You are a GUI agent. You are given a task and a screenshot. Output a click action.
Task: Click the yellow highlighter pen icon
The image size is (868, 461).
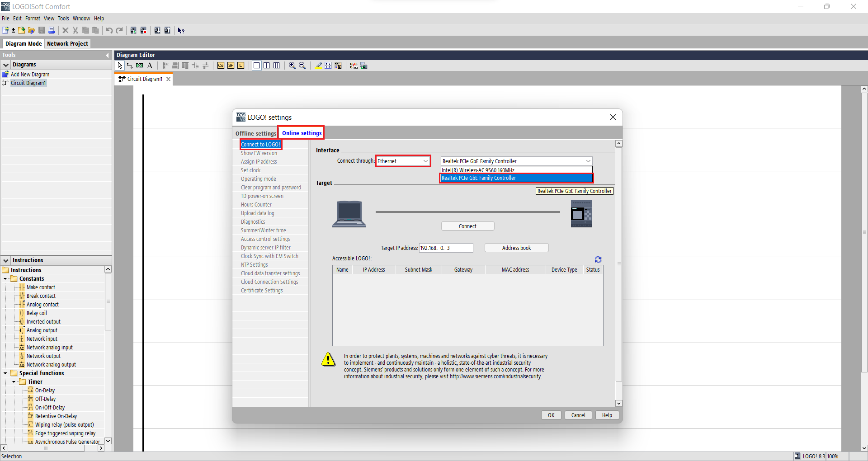click(318, 66)
